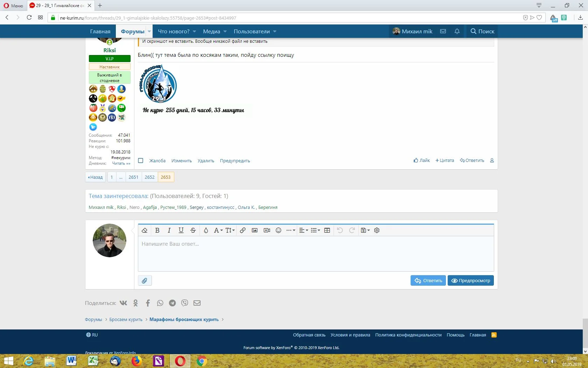
Task: Toggle strikethrough text formatting
Action: [x=193, y=230]
